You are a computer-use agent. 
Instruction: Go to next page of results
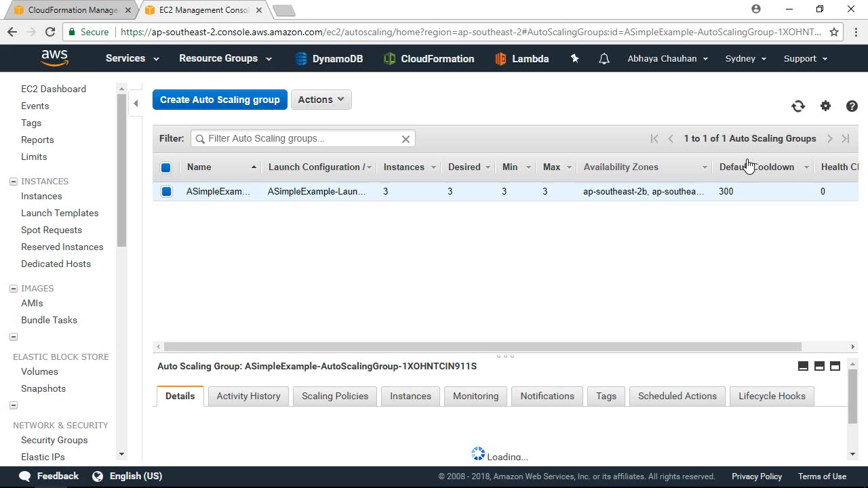pos(829,138)
